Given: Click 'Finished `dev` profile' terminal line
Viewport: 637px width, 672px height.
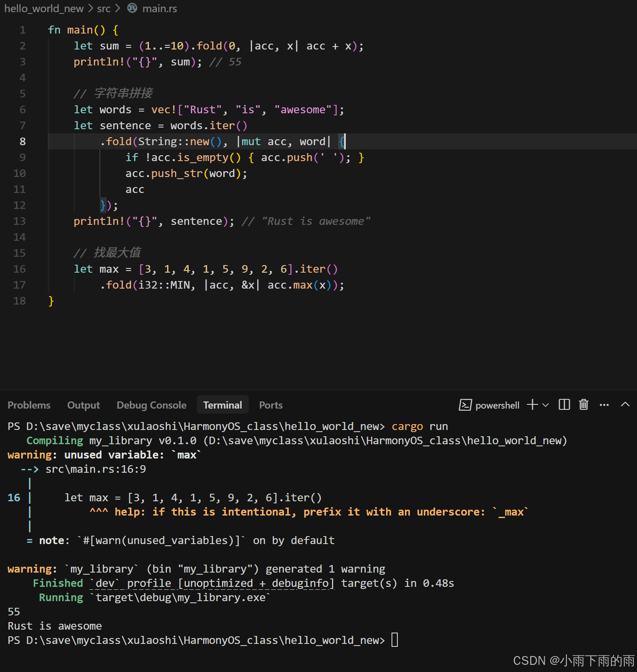Looking at the screenshot, I should click(x=243, y=583).
